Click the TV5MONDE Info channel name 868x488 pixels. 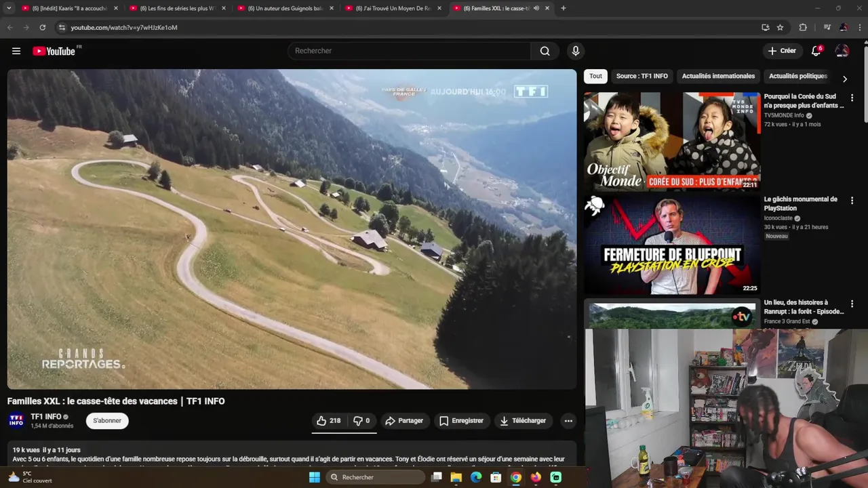[784, 115]
